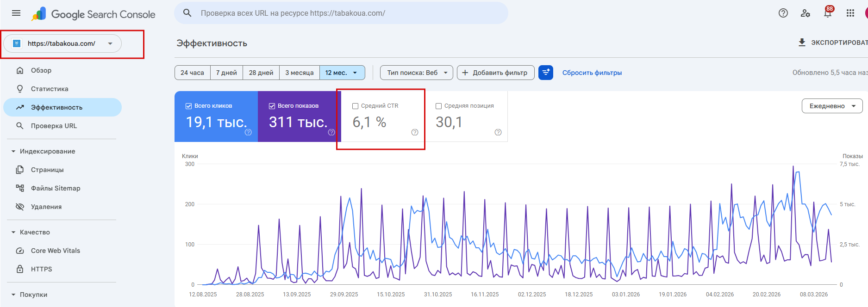Image resolution: width=868 pixels, height=307 pixels.
Task: Enable the Средняя позиция checkbox
Action: [x=438, y=106]
